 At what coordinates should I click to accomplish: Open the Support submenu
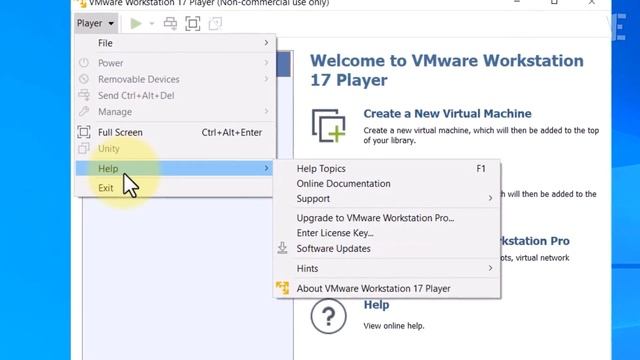[x=387, y=199]
